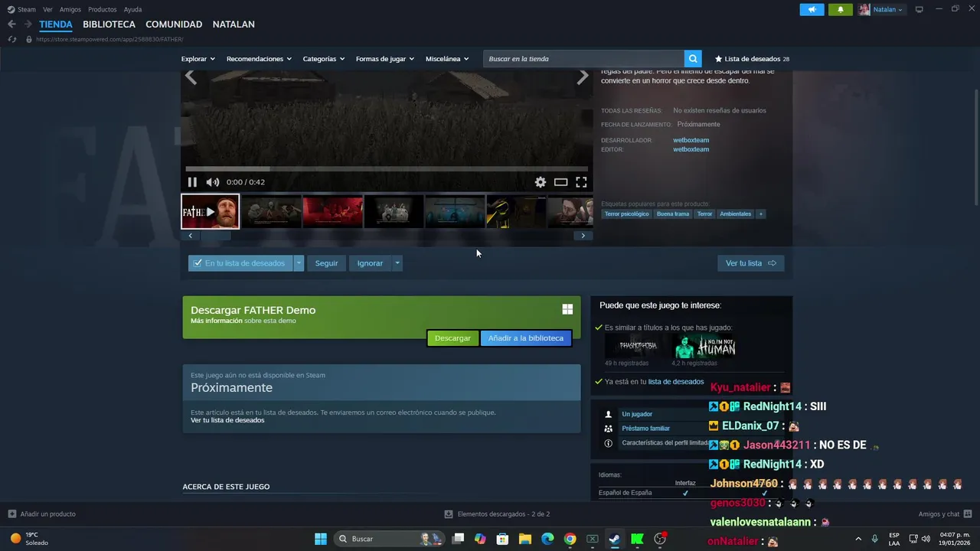Select the FATHER trailer thumbnail

(211, 212)
